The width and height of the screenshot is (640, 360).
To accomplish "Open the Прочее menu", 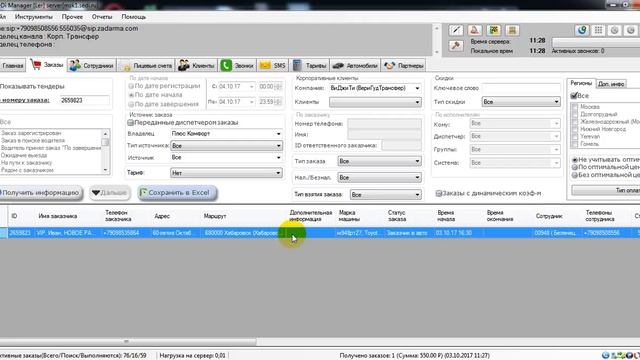I will [x=72, y=17].
